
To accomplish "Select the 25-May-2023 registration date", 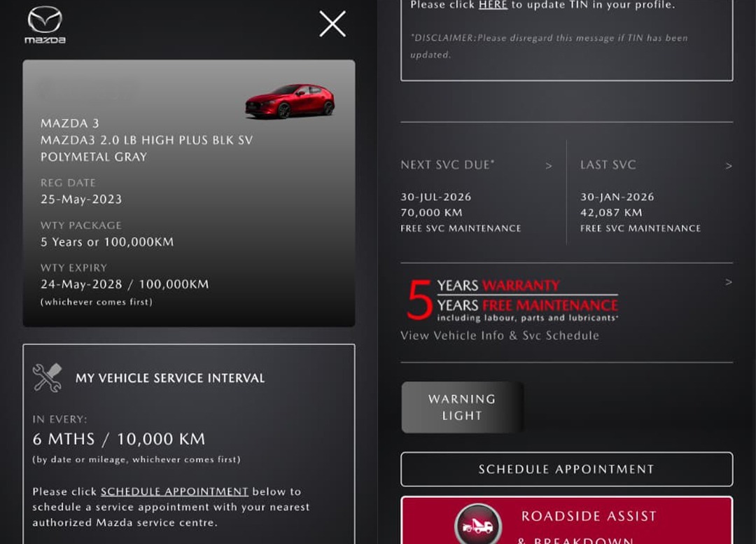I will point(81,199).
